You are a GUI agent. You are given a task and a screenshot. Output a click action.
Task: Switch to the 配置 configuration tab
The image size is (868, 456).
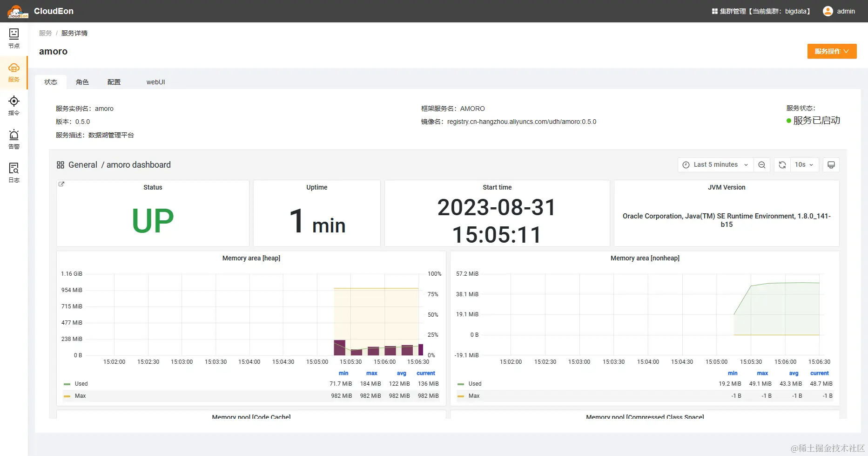114,82
